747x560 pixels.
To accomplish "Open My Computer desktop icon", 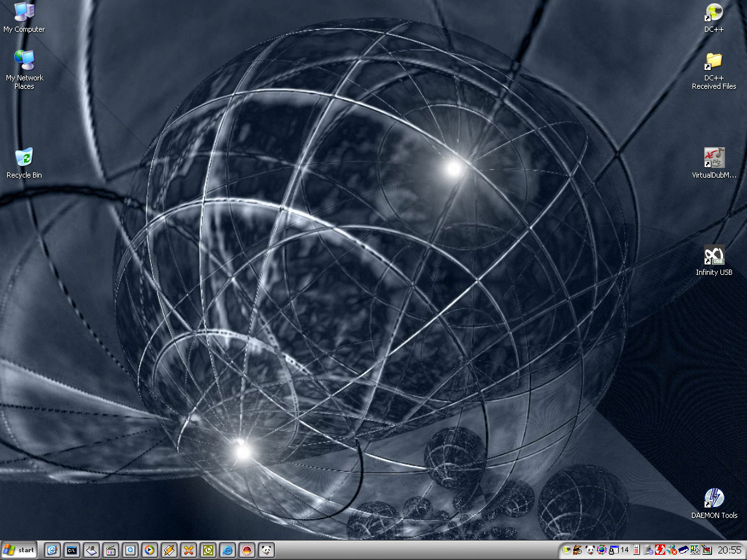I will click(24, 18).
